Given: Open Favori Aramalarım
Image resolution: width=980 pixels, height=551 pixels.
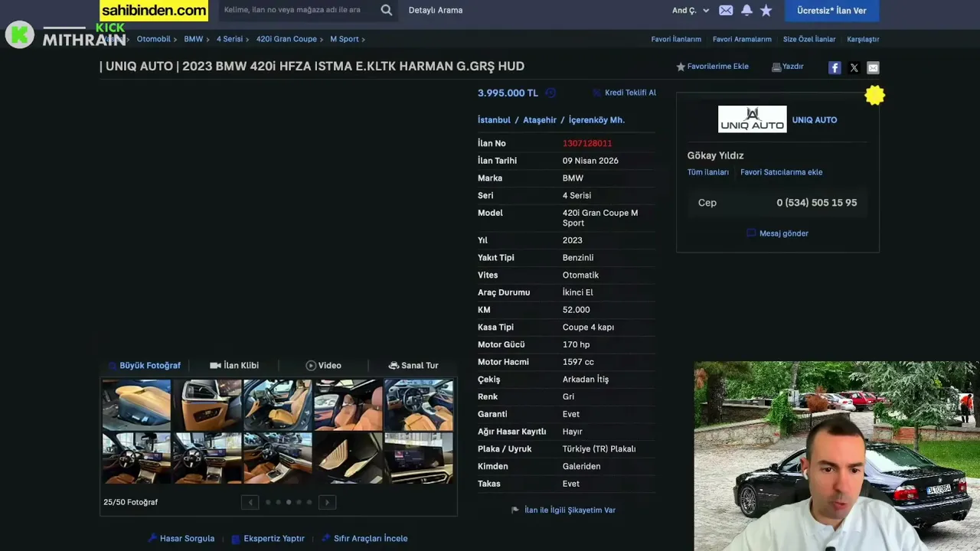Looking at the screenshot, I should [742, 39].
